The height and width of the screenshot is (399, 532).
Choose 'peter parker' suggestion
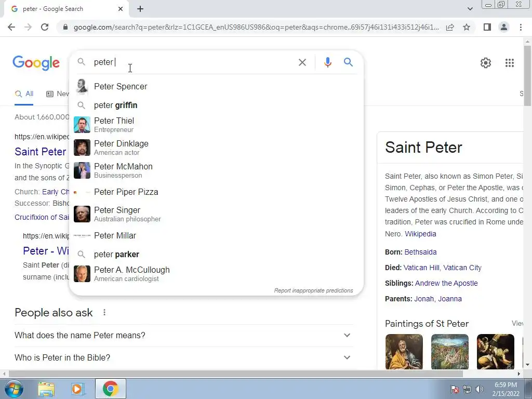216,254
